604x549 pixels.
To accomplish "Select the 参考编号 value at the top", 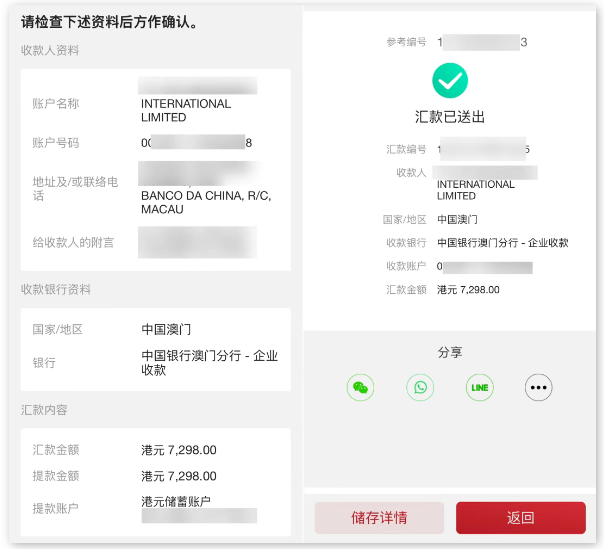I will click(482, 42).
